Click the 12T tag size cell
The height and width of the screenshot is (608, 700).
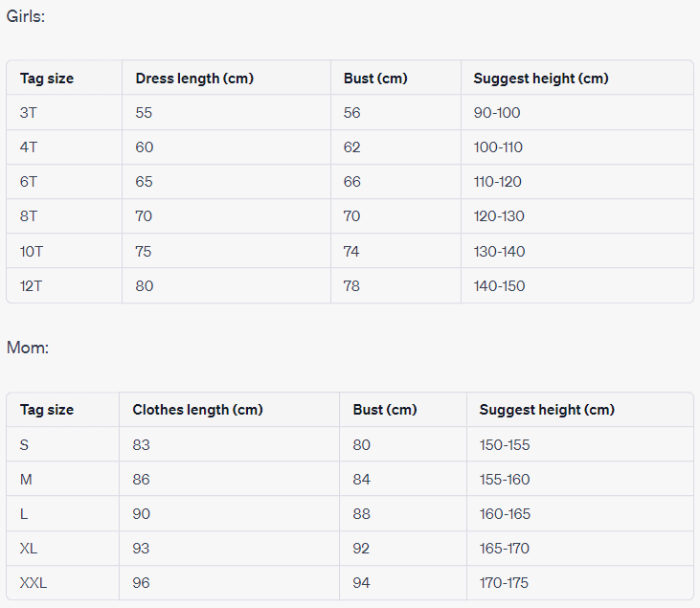32,286
